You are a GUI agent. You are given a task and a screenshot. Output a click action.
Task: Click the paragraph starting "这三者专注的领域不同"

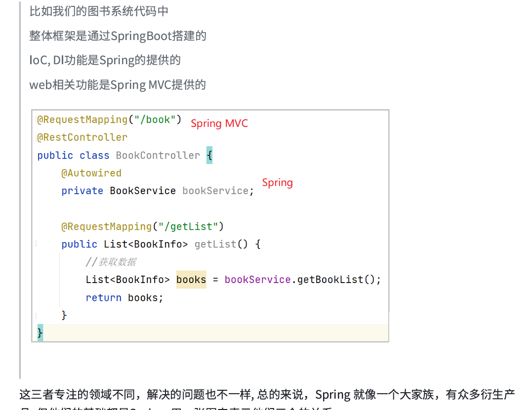click(x=267, y=399)
